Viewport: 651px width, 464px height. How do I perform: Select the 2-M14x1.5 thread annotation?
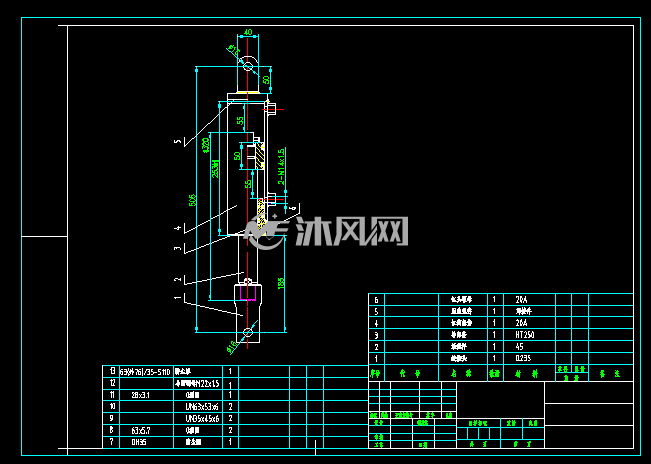tap(281, 166)
